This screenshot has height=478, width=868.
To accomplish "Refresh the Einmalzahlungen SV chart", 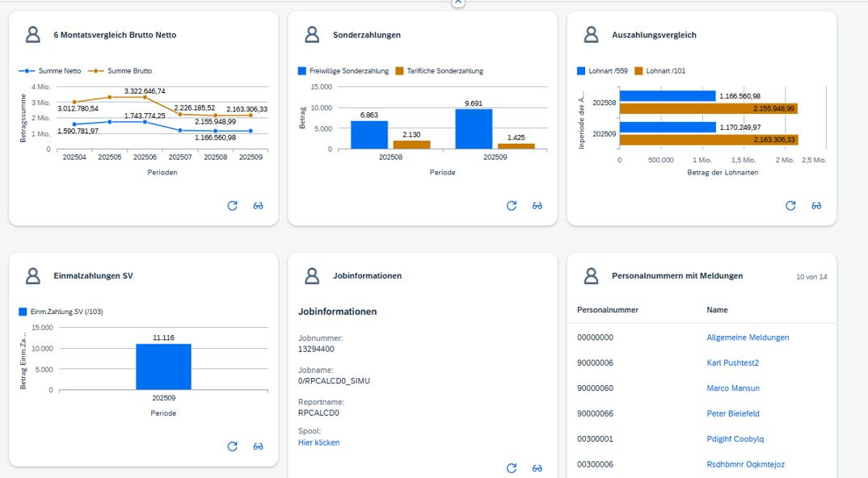I will (x=233, y=446).
